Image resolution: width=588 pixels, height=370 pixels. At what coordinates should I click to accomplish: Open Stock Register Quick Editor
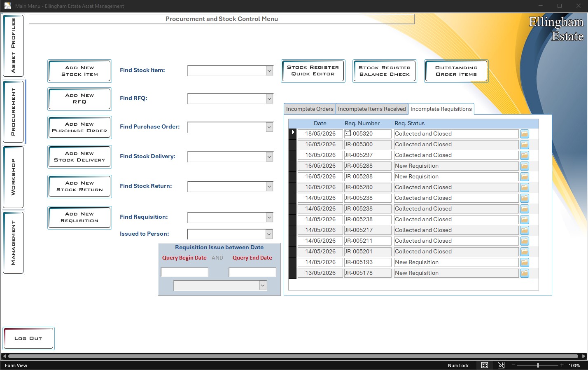coord(313,71)
